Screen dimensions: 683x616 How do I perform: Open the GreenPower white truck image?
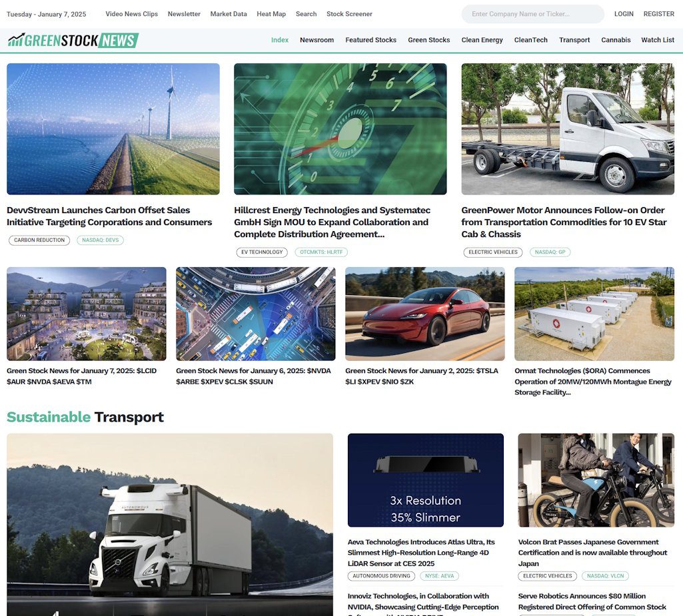[x=568, y=129]
